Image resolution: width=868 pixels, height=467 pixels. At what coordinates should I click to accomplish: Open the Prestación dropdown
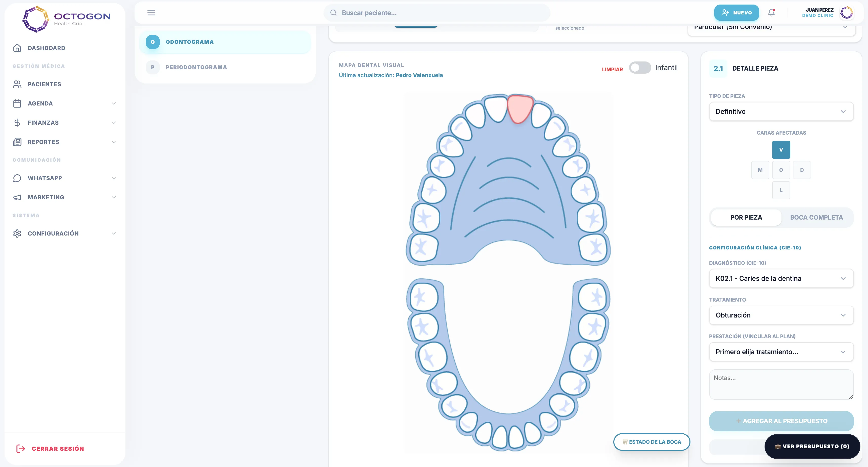click(781, 352)
